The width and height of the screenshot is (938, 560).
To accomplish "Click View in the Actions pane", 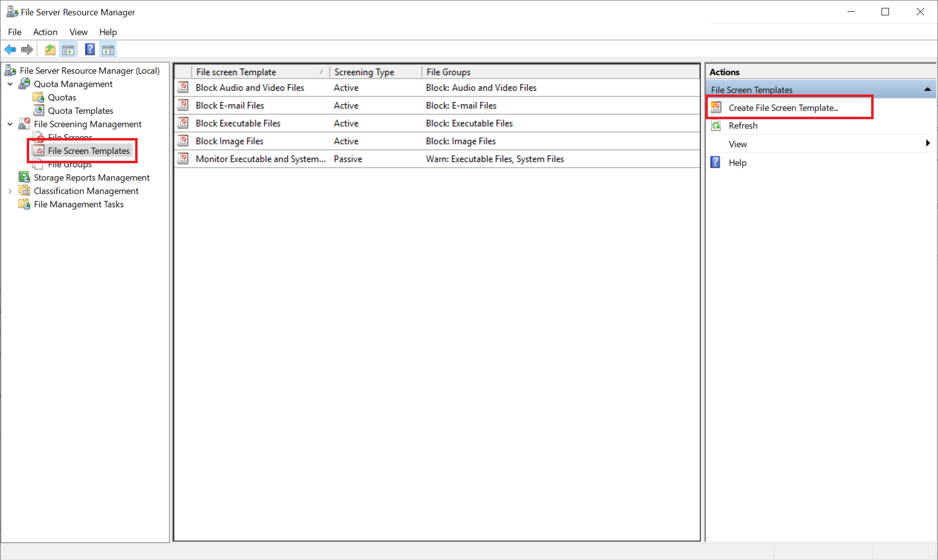I will pyautogui.click(x=738, y=144).
